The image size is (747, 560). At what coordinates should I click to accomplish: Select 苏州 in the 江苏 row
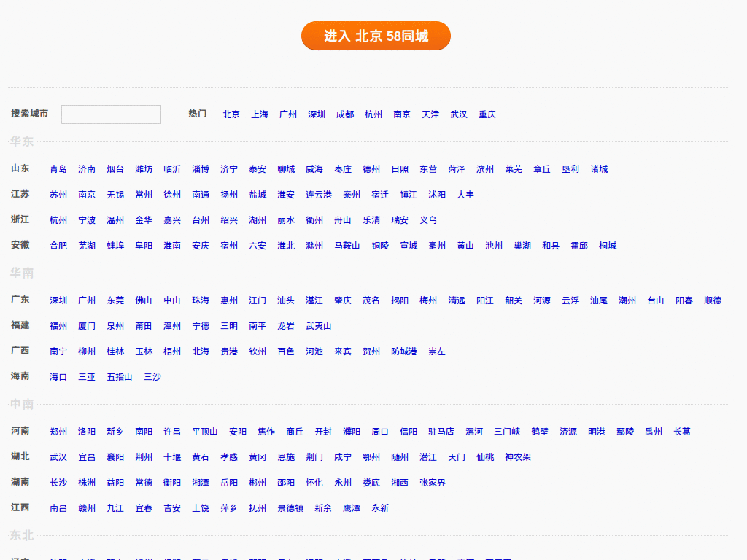pos(58,195)
